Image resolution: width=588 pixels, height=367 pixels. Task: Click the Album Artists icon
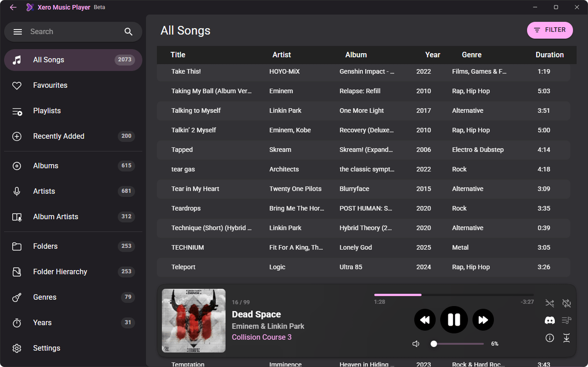pos(17,217)
